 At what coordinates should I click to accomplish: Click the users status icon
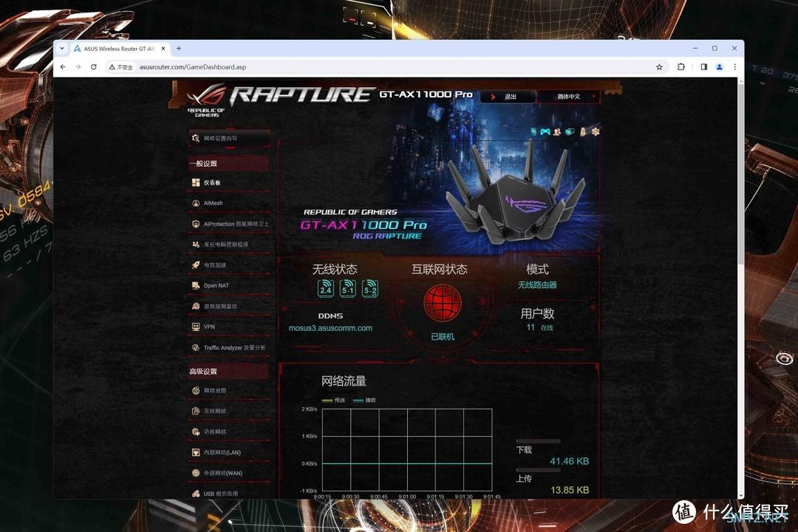tap(557, 132)
